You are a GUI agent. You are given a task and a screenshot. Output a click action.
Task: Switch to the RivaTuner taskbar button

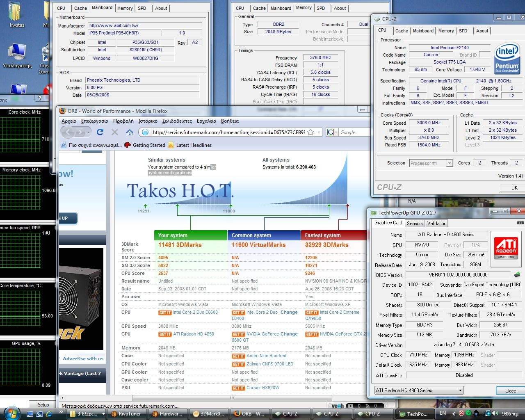126,414
